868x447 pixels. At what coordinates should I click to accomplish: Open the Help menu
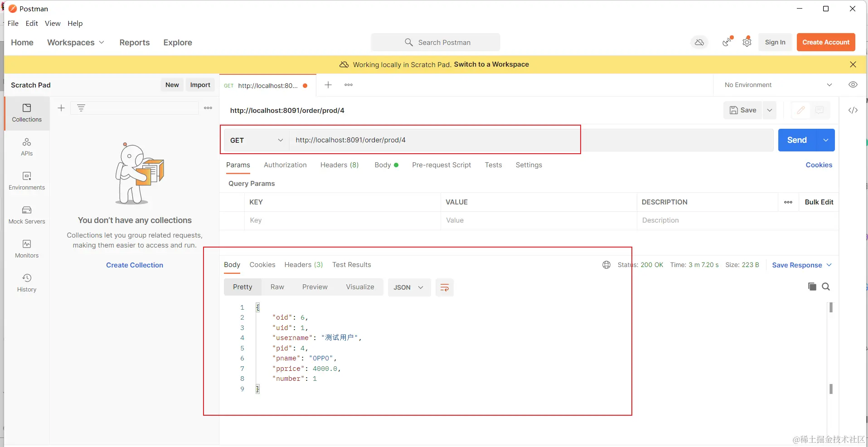click(75, 23)
